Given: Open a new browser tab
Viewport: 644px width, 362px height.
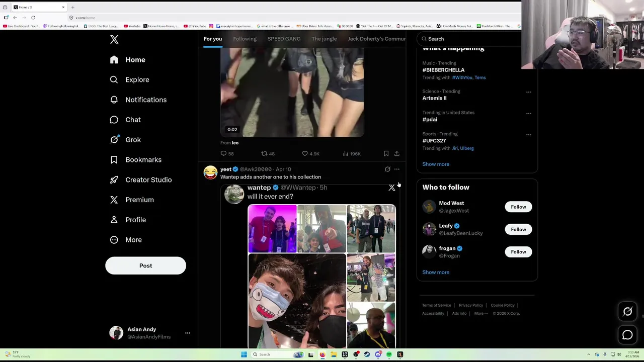Looking at the screenshot, I should coord(72,7).
